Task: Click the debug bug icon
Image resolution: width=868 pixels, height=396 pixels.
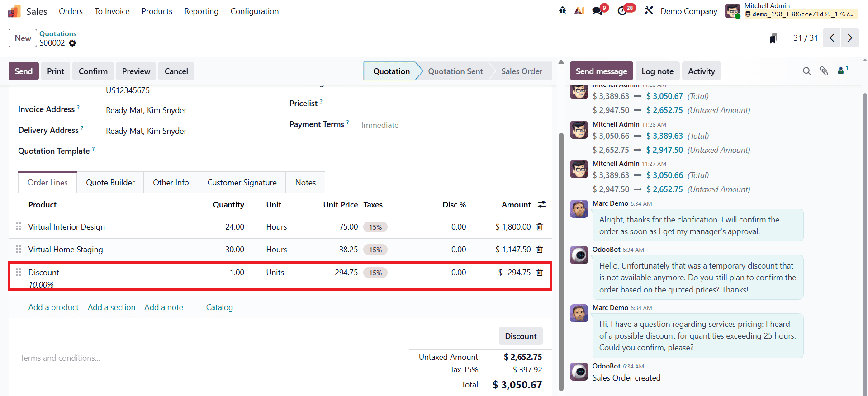Action: tap(562, 10)
